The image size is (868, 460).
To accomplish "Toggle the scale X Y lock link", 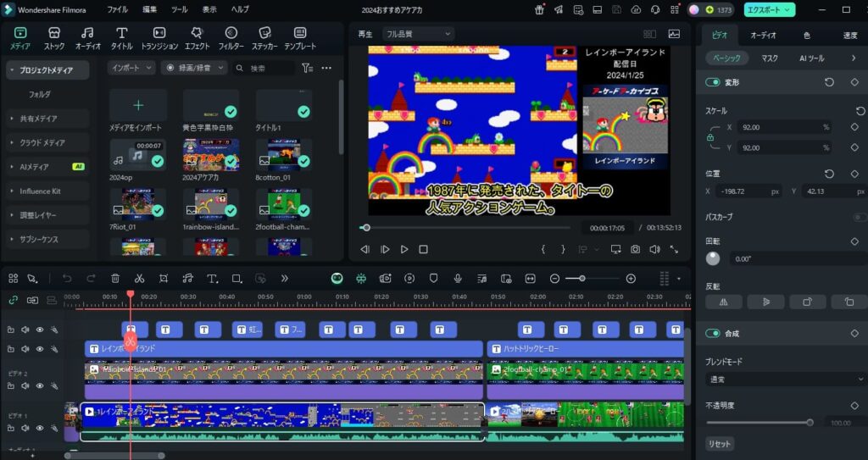I will [x=710, y=137].
